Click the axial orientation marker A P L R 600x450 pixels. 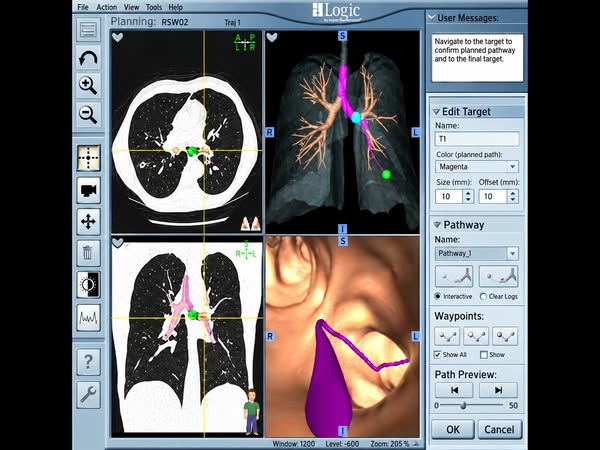tap(245, 43)
